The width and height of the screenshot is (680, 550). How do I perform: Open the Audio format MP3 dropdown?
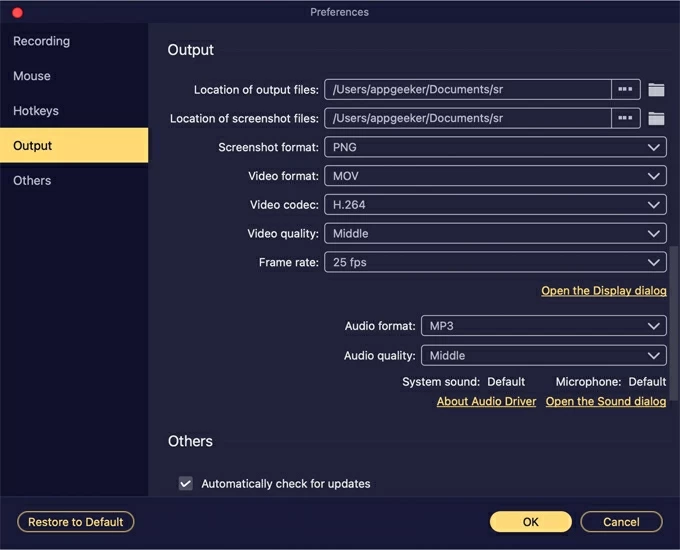tap(543, 326)
